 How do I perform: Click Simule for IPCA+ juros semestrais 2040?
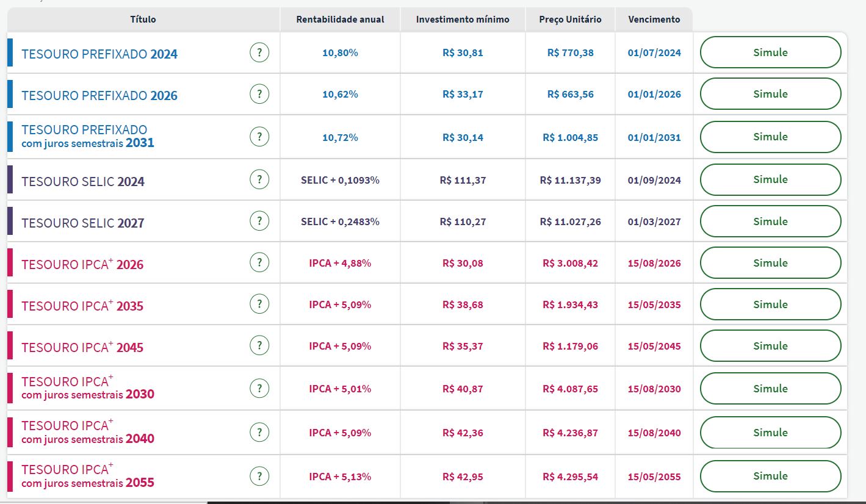pyautogui.click(x=770, y=433)
